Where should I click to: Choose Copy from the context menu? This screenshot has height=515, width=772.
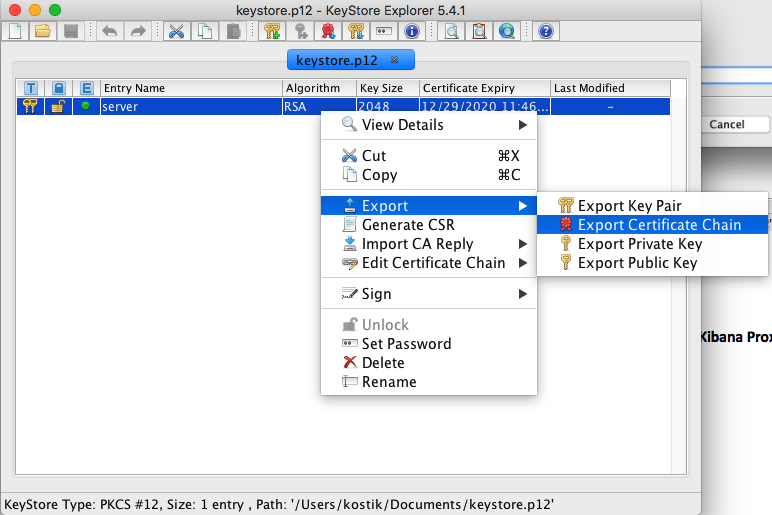tap(428, 175)
